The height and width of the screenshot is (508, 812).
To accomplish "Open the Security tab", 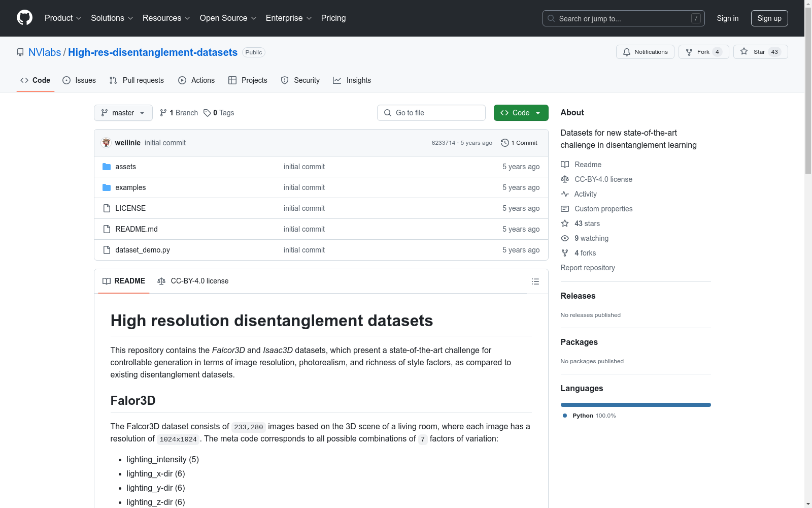I will point(300,80).
